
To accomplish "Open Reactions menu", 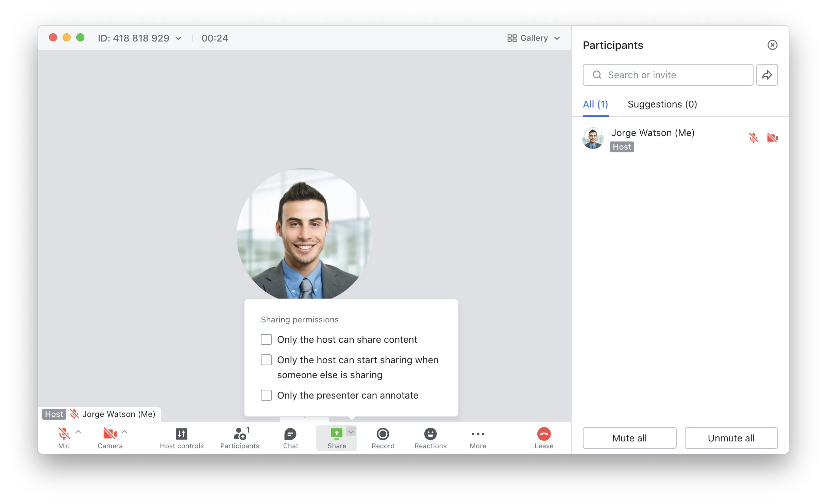I will [x=430, y=437].
